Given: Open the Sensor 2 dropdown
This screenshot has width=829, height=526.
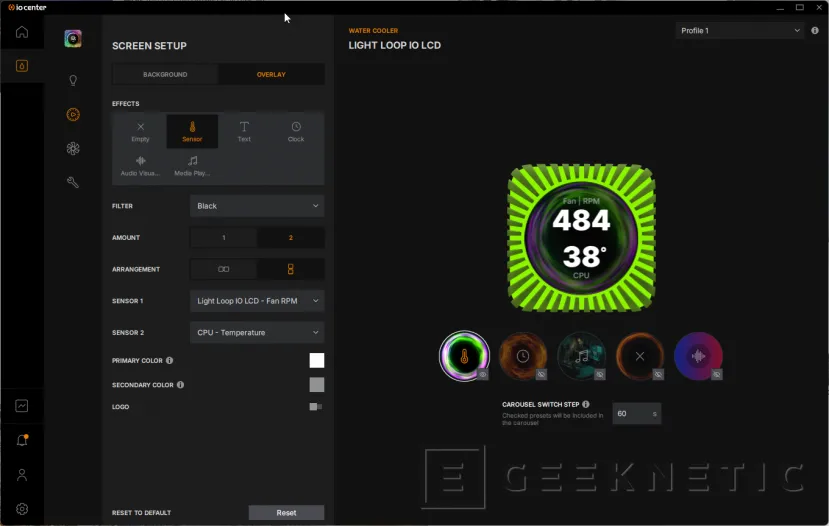Looking at the screenshot, I should pos(257,333).
